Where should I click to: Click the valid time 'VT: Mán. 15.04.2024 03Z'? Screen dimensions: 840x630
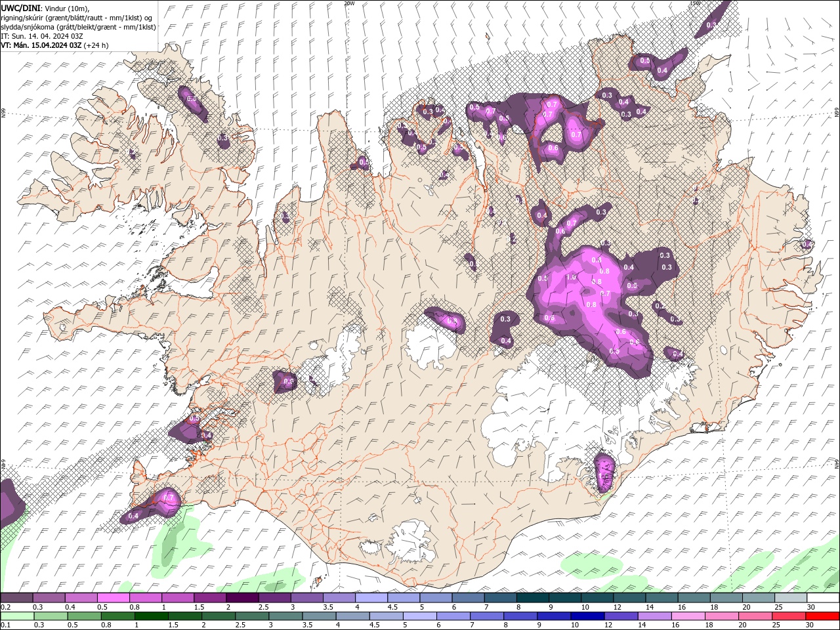pyautogui.click(x=41, y=45)
